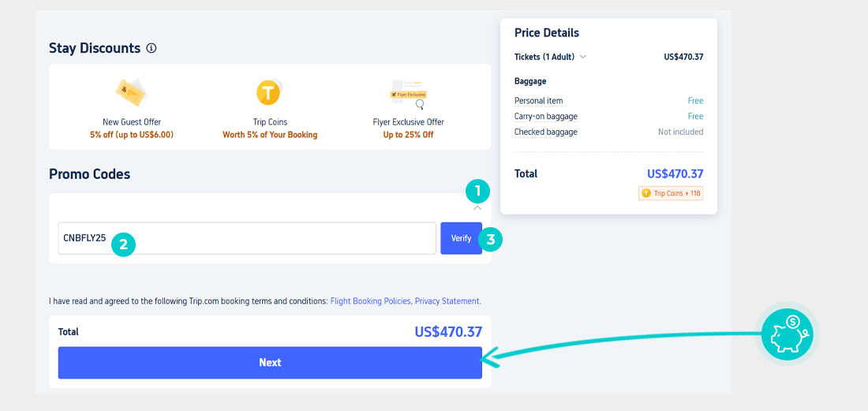868x411 pixels.
Task: Open the Flyer Exclusive Offer icon
Action: coord(409,94)
